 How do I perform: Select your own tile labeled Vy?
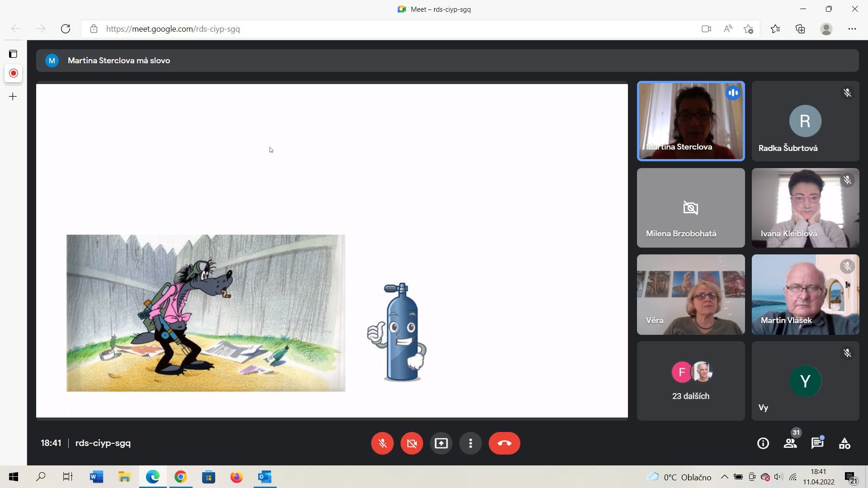coord(806,381)
